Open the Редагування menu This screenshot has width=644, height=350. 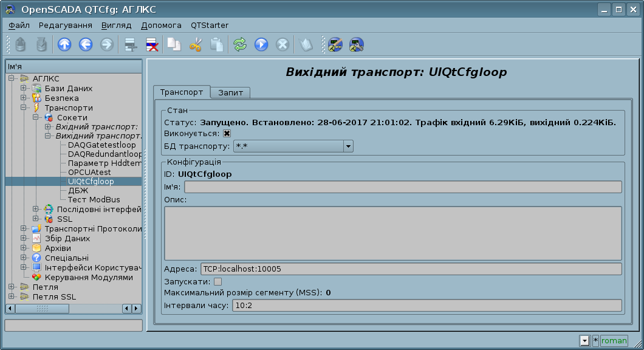coord(65,26)
